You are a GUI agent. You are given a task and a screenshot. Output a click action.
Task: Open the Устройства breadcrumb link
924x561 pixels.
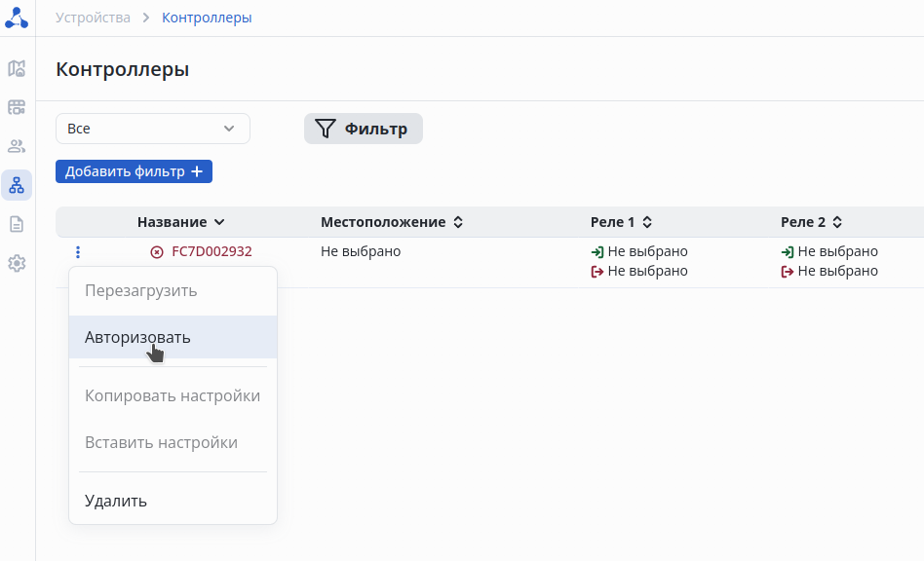coord(93,18)
